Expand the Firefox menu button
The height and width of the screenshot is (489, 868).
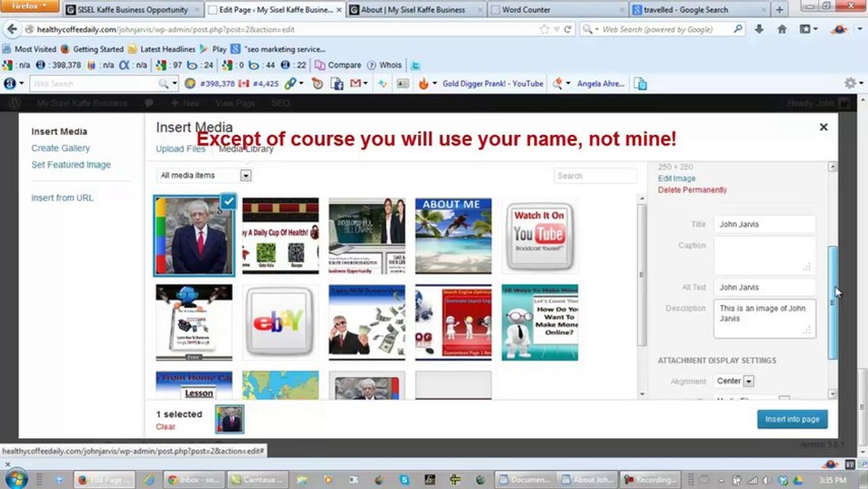click(x=29, y=6)
